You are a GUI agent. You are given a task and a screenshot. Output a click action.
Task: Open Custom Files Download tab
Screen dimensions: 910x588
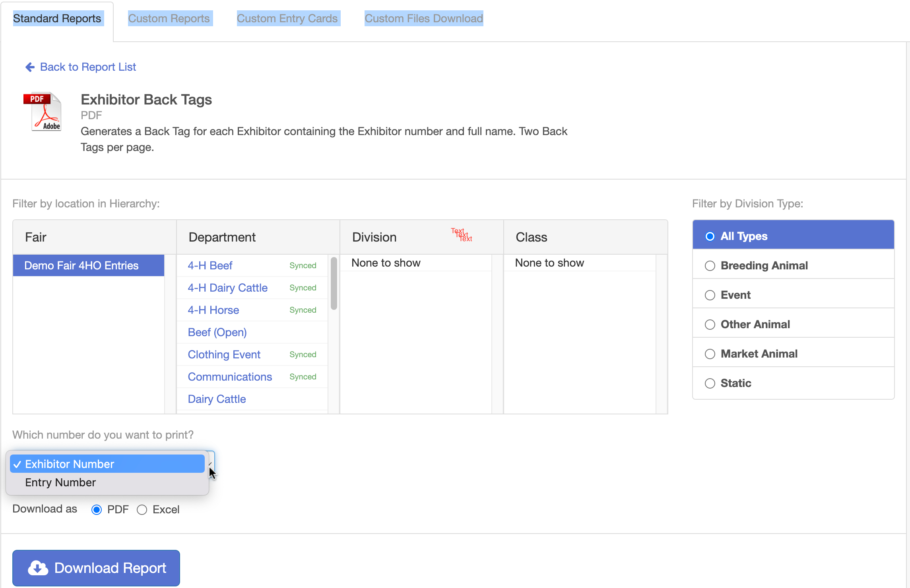(x=423, y=19)
